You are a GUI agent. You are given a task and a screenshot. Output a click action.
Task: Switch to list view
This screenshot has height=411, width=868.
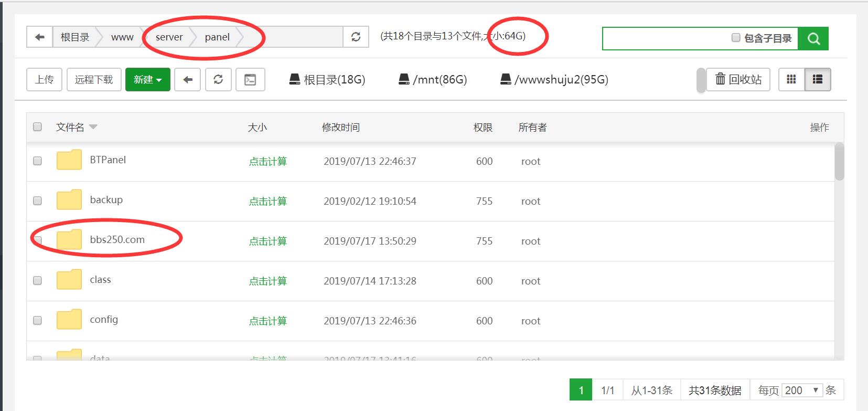tap(818, 80)
